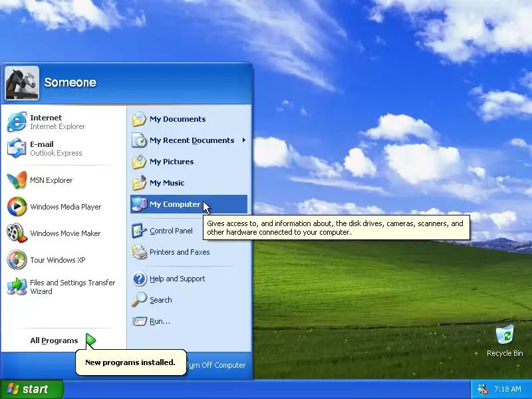Click the Outlook Express e-mail icon
The height and width of the screenshot is (399, 532).
(x=17, y=148)
